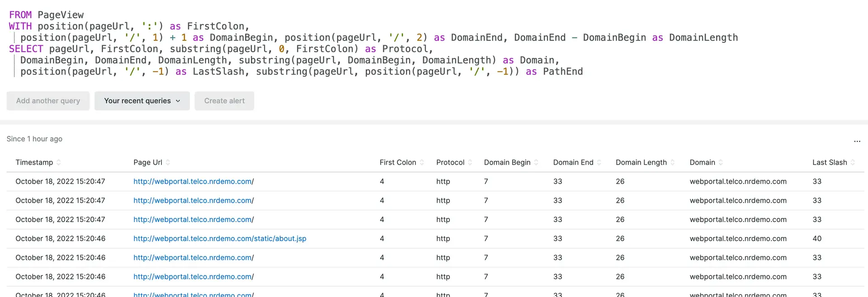Viewport: 868px width, 297px height.
Task: Expand the Your recent queries dropdown
Action: pos(142,101)
